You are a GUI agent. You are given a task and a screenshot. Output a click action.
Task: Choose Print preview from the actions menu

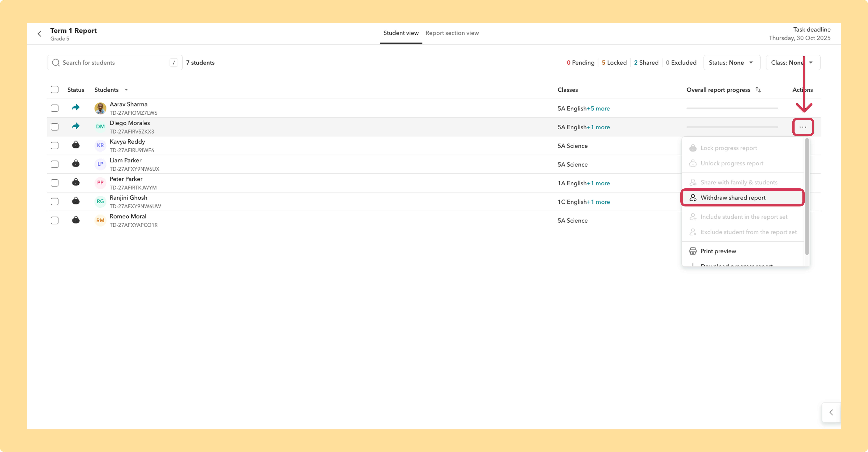tap(743, 251)
